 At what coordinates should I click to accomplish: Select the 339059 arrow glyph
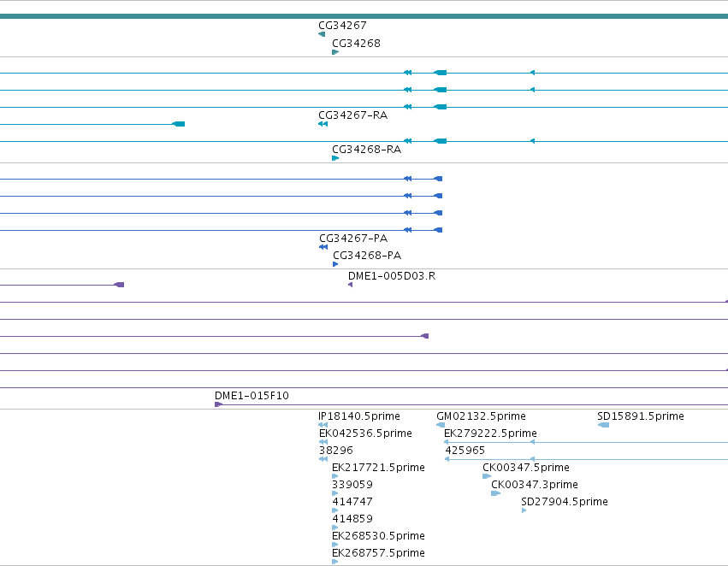pos(334,493)
